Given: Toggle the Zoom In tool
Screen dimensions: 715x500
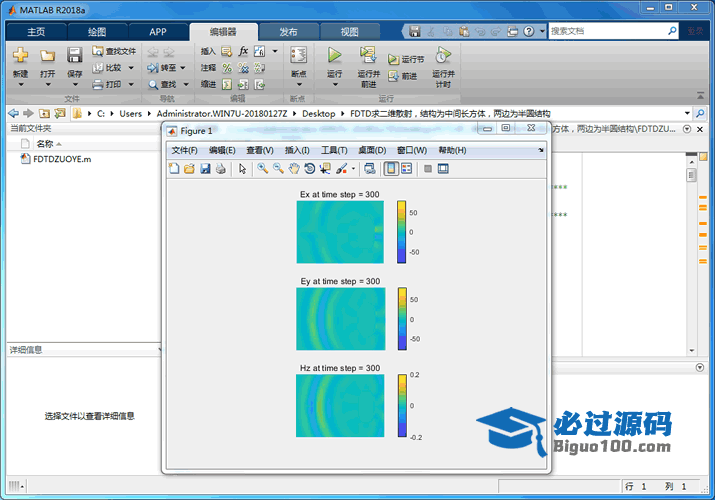Looking at the screenshot, I should click(x=262, y=169).
